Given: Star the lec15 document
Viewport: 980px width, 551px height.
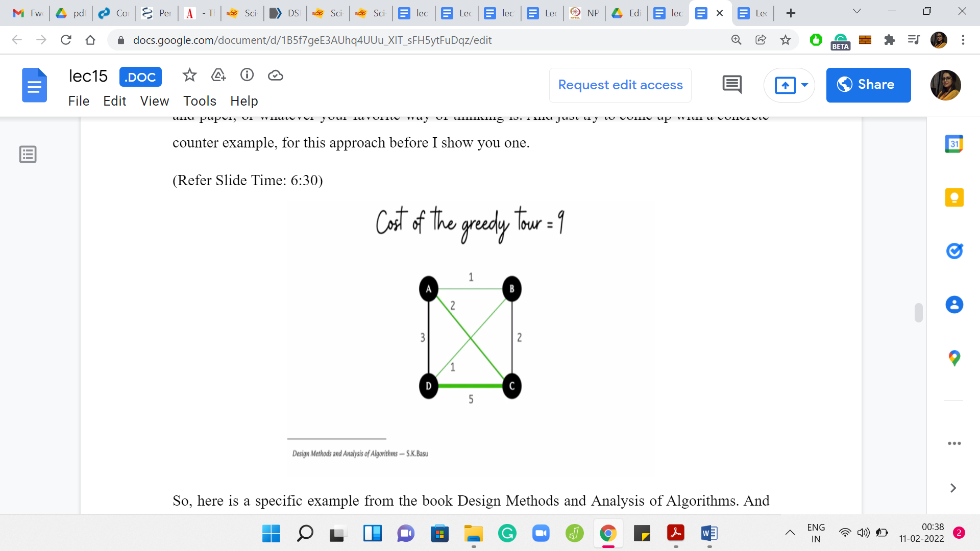Looking at the screenshot, I should (x=189, y=76).
